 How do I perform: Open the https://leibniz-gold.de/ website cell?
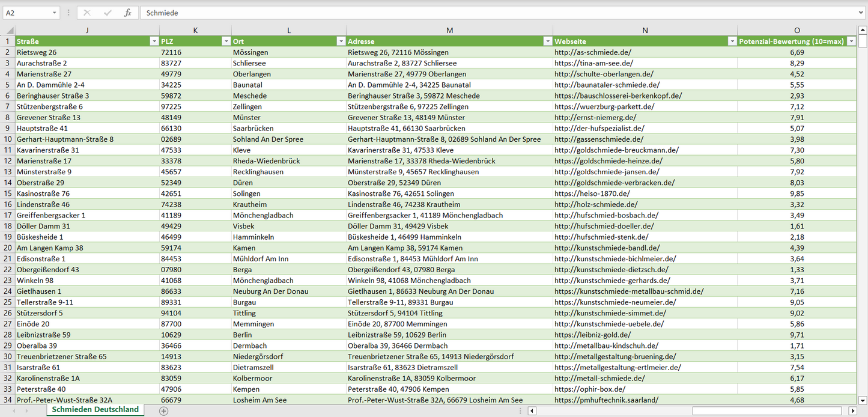592,335
